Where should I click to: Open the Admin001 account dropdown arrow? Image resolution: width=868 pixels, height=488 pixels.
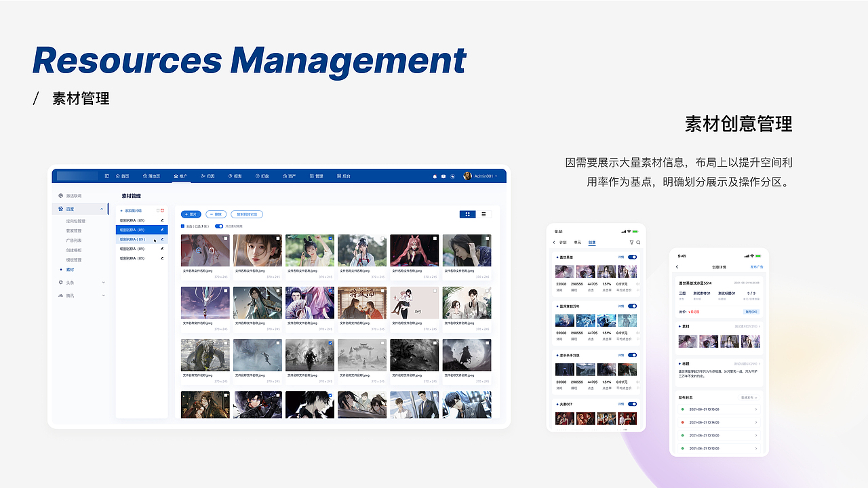tap(496, 176)
